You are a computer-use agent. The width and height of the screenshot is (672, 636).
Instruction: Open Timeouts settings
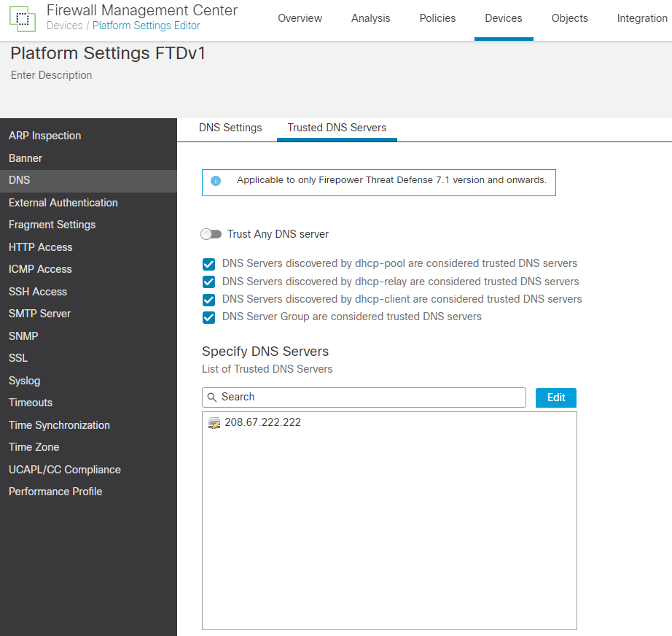pyautogui.click(x=31, y=403)
